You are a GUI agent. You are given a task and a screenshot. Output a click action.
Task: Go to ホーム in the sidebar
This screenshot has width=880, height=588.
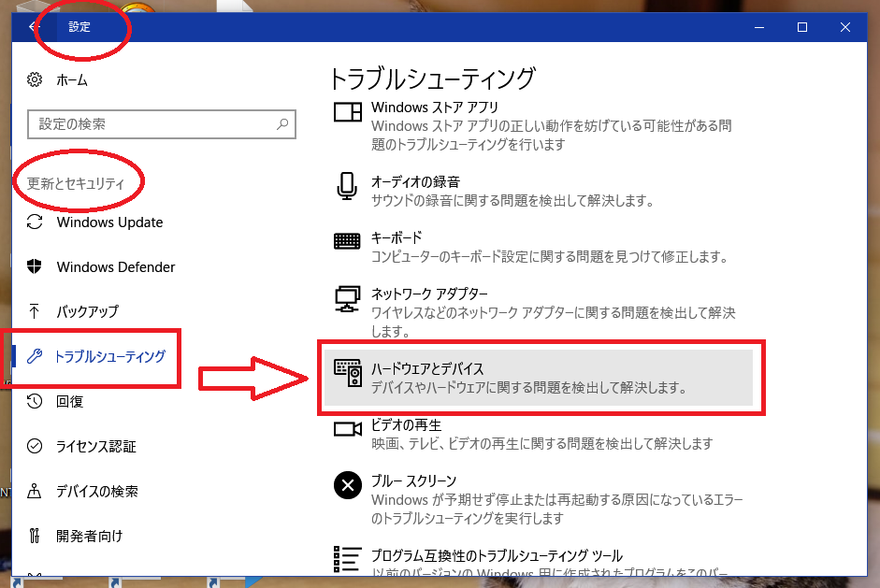point(72,80)
